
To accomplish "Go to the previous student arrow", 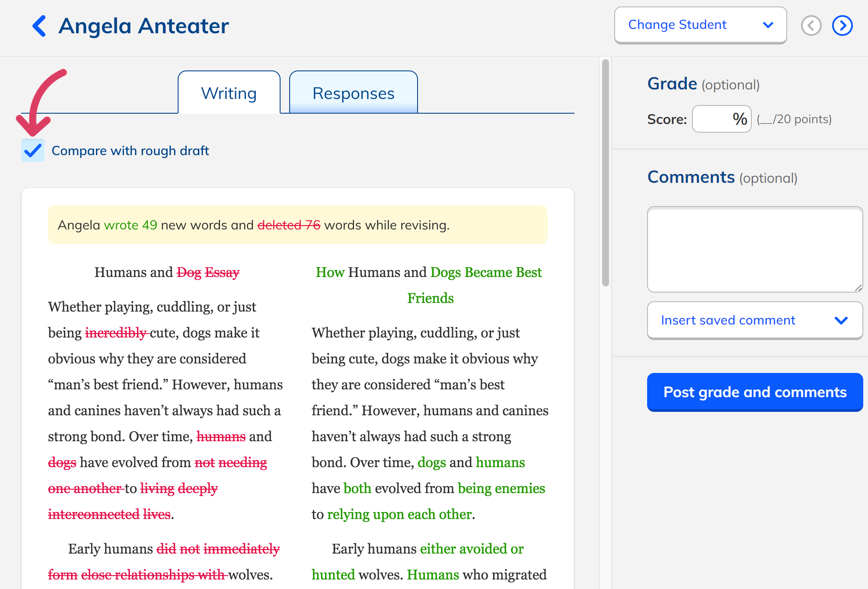I will coord(811,25).
